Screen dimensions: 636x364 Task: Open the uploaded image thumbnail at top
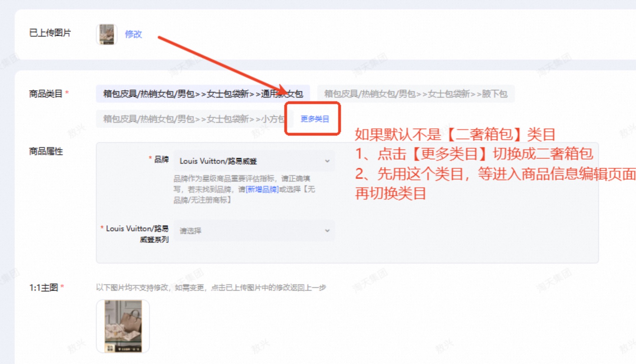pyautogui.click(x=107, y=34)
